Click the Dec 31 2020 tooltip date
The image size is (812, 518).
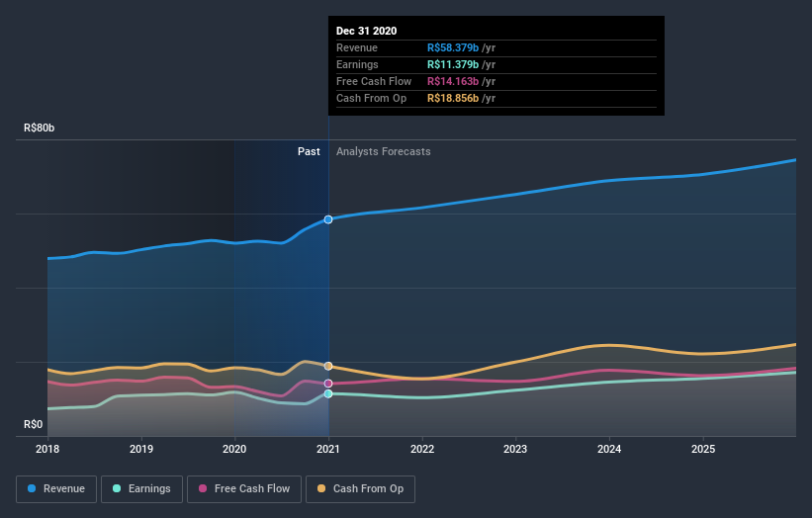367,31
